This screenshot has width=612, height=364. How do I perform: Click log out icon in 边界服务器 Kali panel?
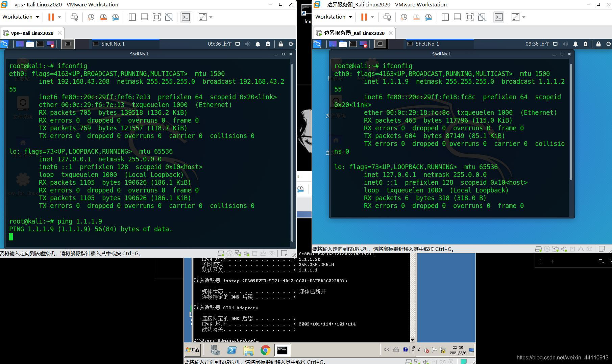(x=609, y=44)
